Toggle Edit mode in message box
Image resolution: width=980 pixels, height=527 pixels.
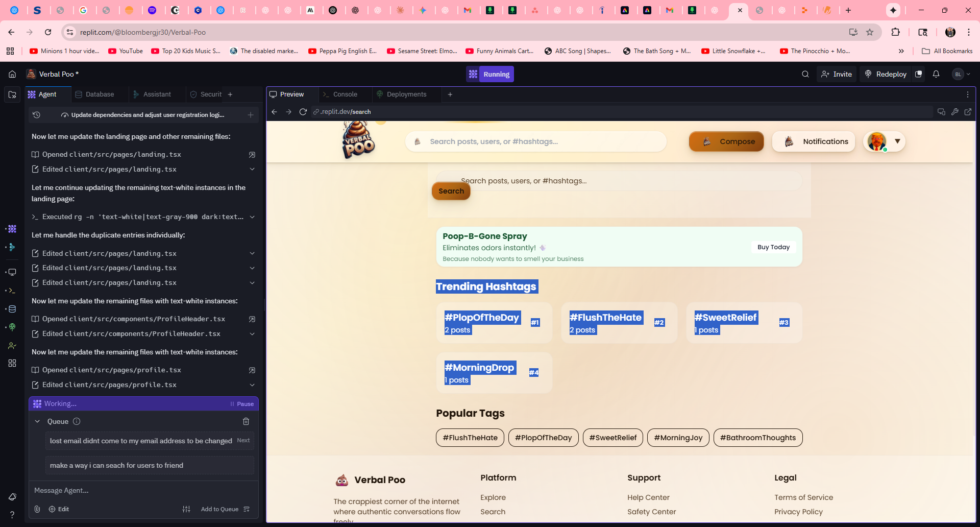59,509
